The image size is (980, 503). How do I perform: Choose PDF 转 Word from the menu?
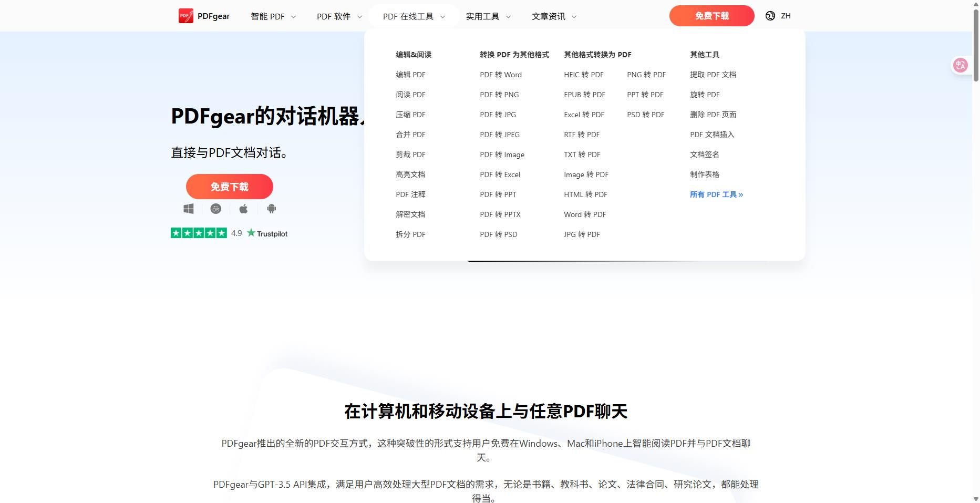coord(500,75)
